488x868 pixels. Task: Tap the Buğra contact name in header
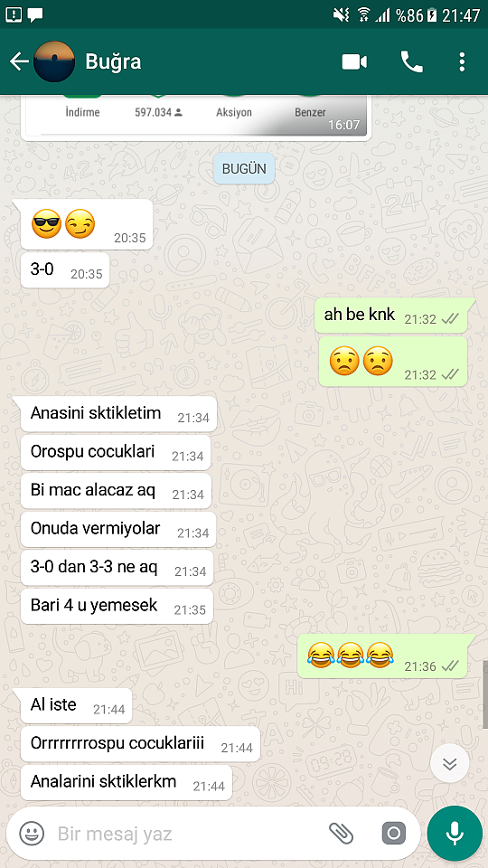[x=113, y=62]
